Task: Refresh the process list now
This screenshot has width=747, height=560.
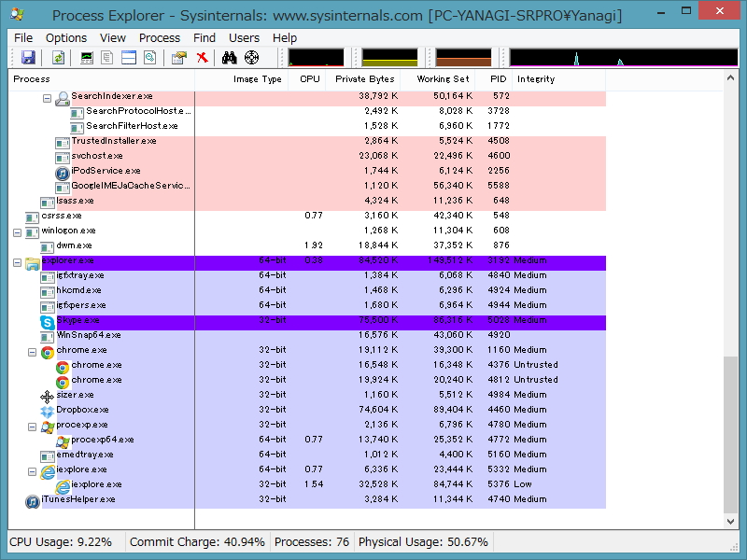Action: [58, 57]
